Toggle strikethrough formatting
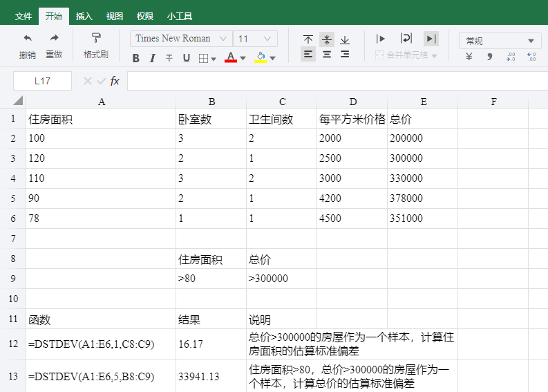The image size is (548, 392). coord(169,58)
